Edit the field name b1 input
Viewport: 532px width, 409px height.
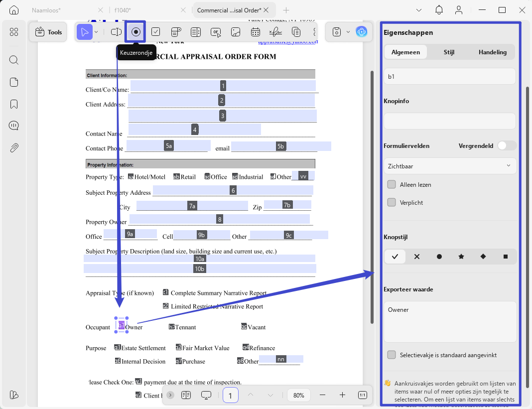[449, 76]
